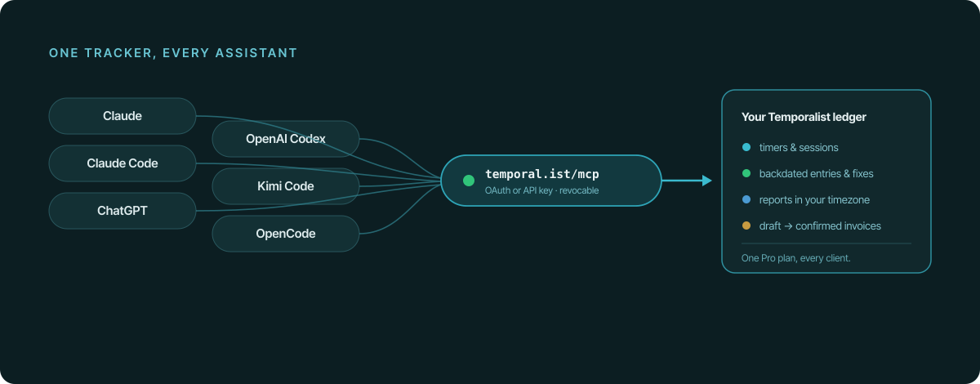Click 'backdated entries & fixes' item

pos(817,174)
